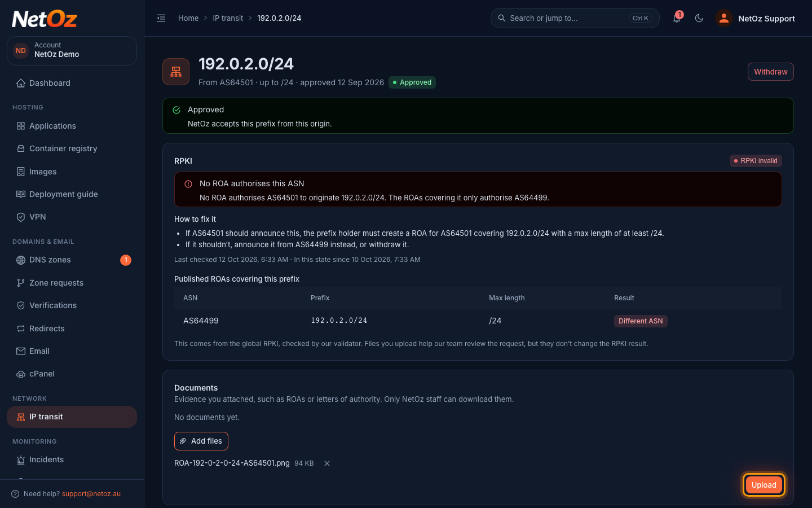Email support@netoz.au link

point(91,494)
